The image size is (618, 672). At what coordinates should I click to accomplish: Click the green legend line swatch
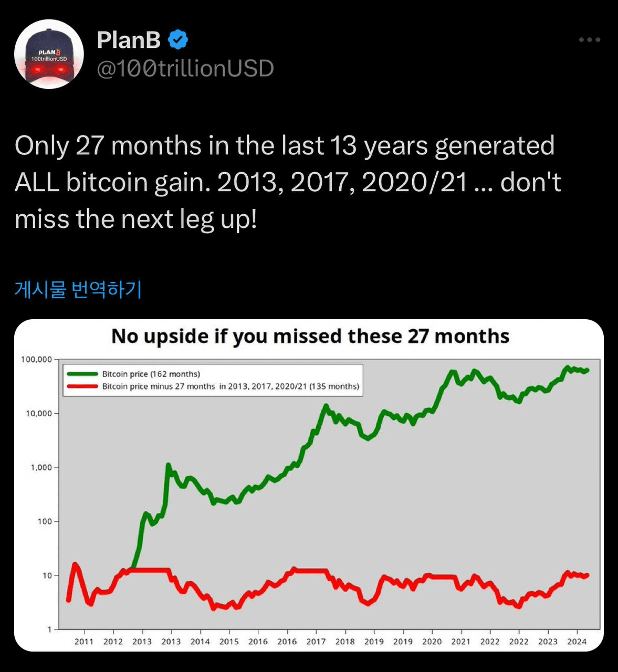click(82, 374)
